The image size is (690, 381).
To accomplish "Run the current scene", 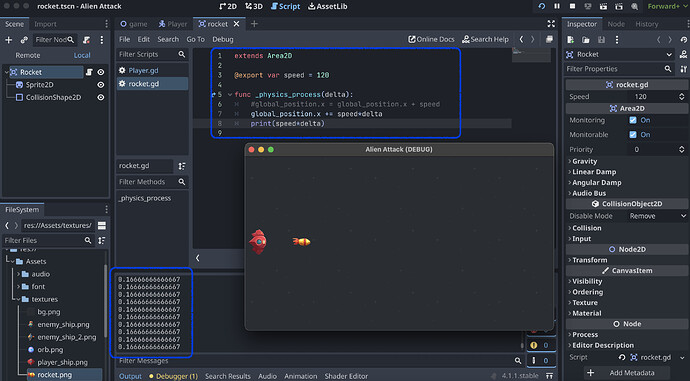I will click(x=603, y=6).
